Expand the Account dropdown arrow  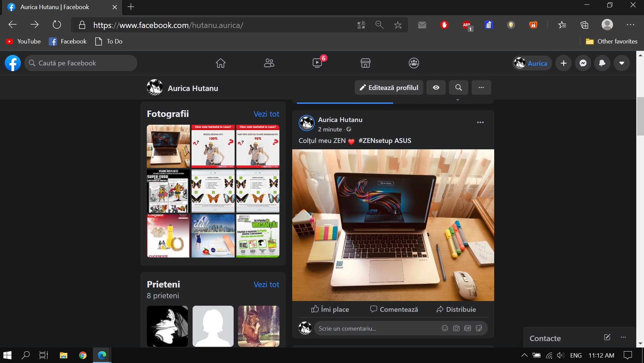click(622, 63)
